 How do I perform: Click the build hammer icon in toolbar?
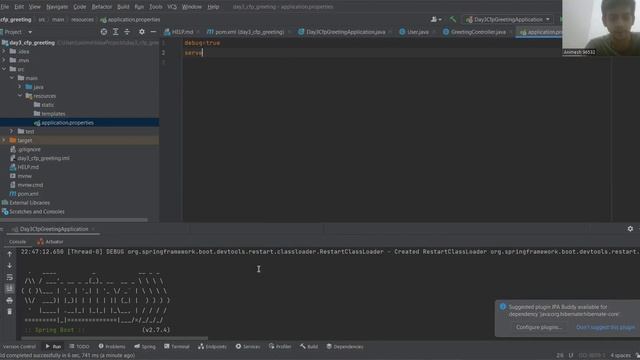[x=453, y=19]
